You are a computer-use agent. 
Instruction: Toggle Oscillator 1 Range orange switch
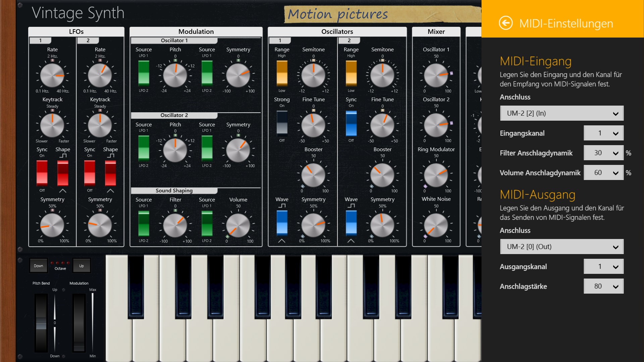[x=282, y=73]
